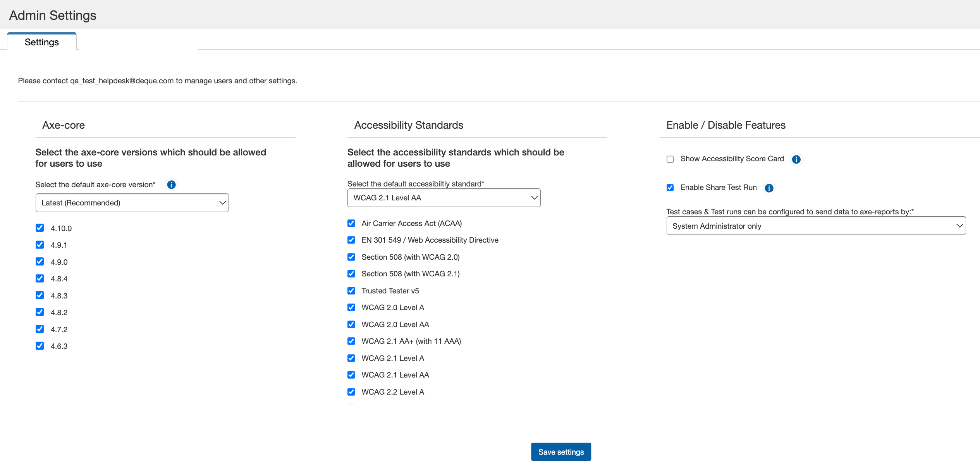The width and height of the screenshot is (980, 469).
Task: Switch to the Settings tab
Action: pos(42,42)
